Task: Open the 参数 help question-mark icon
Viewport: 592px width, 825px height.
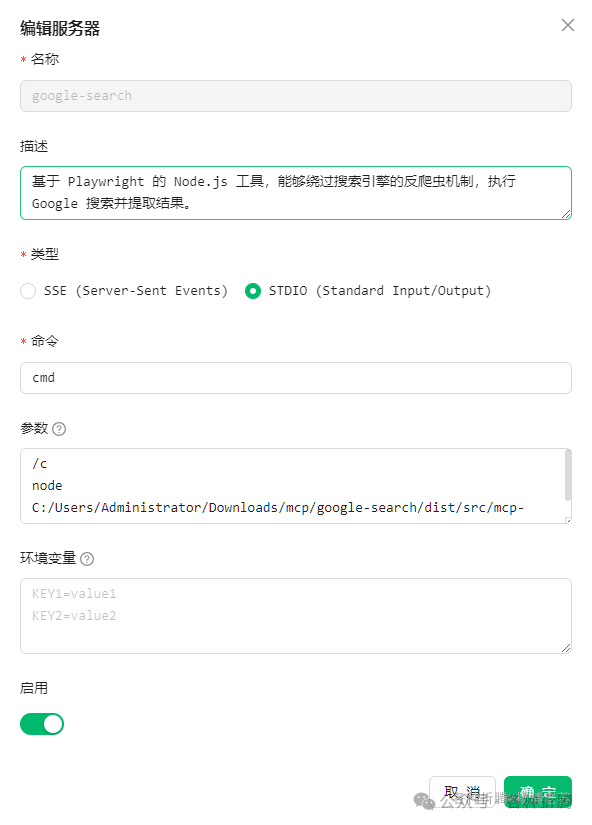Action: pos(59,429)
